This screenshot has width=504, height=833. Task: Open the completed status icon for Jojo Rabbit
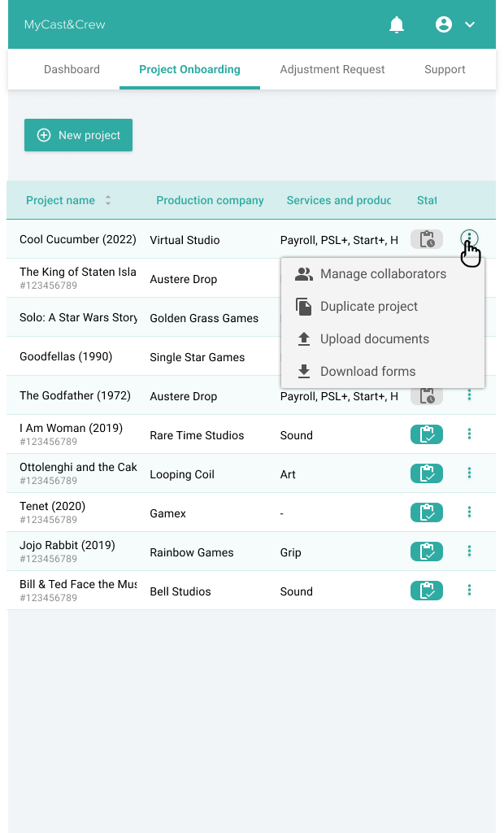coord(427,552)
